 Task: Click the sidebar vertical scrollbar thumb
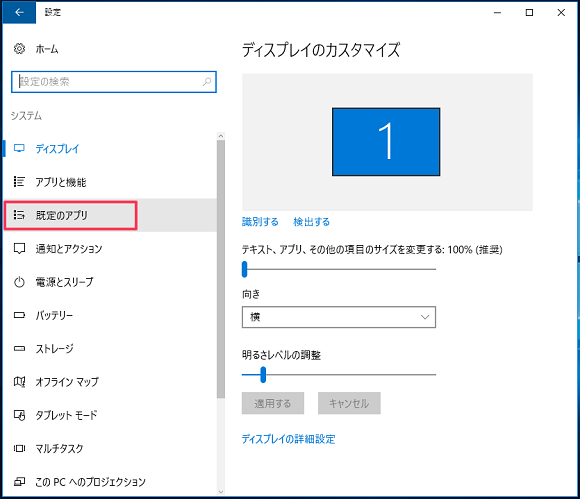click(221, 269)
